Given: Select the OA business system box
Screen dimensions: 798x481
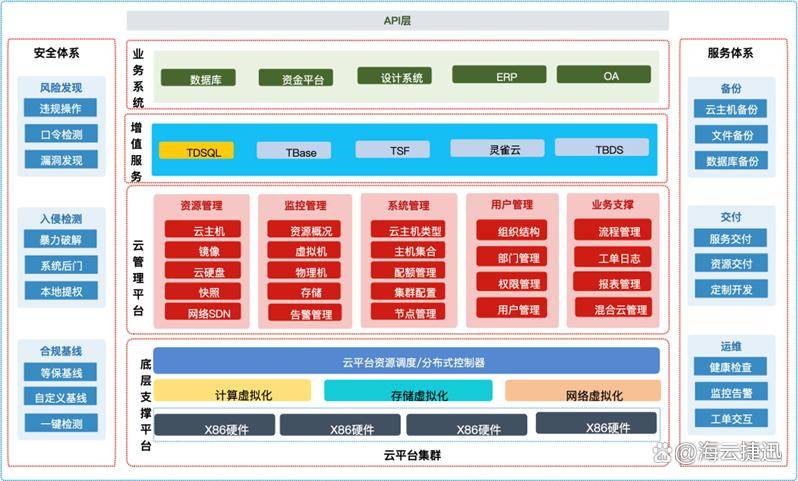Looking at the screenshot, I should click(x=604, y=74).
